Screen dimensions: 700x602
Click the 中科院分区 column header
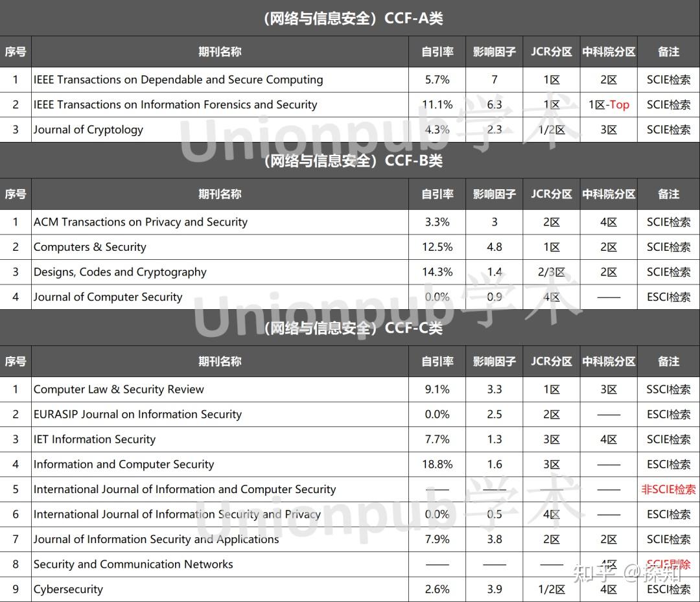point(608,52)
